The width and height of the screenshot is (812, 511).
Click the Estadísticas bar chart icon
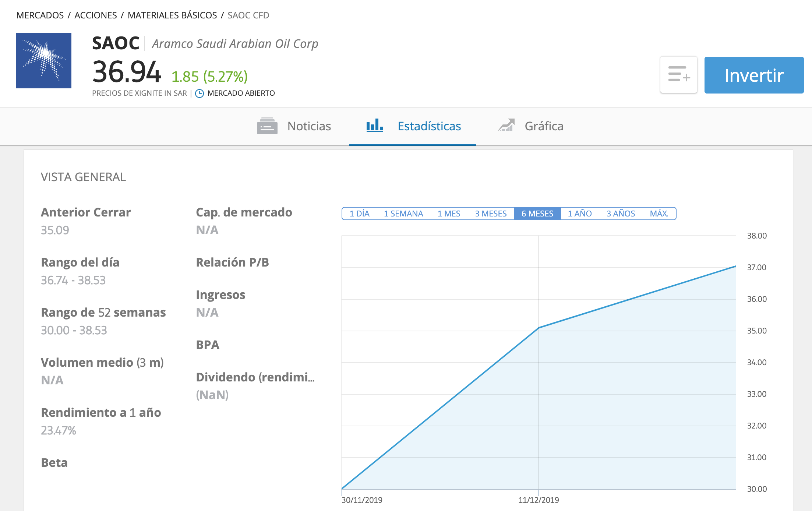pyautogui.click(x=374, y=126)
